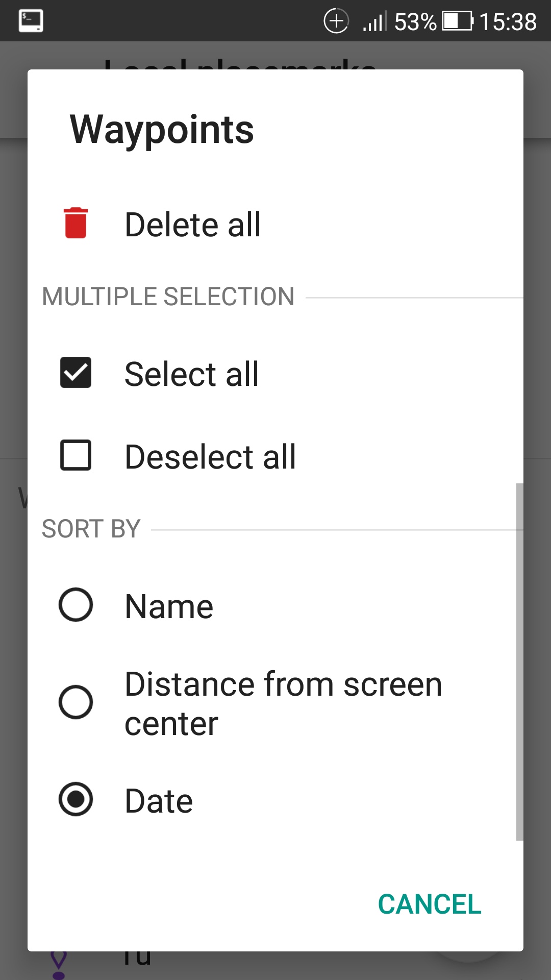551x980 pixels.
Task: Tap the checked Select all icon
Action: coord(76,373)
